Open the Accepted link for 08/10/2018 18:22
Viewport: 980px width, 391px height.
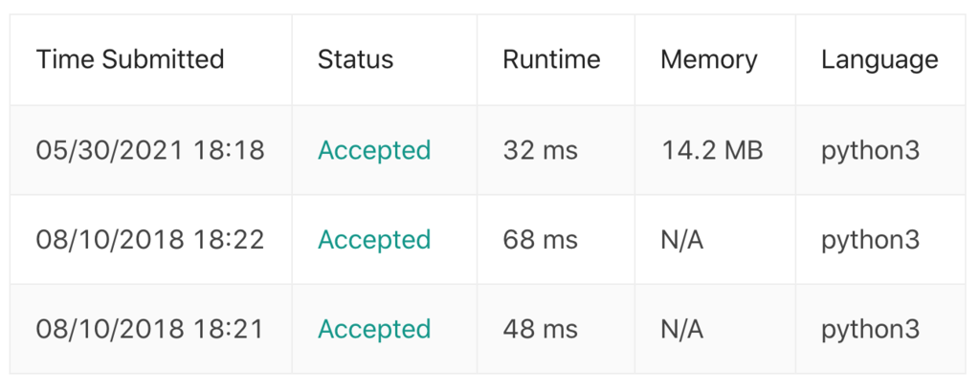pos(374,240)
